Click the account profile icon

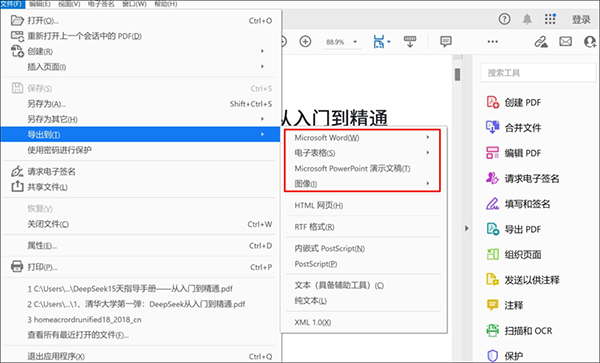click(590, 41)
